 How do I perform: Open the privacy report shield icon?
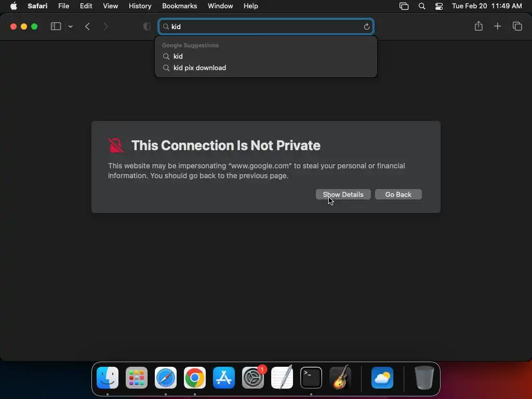coord(147,26)
